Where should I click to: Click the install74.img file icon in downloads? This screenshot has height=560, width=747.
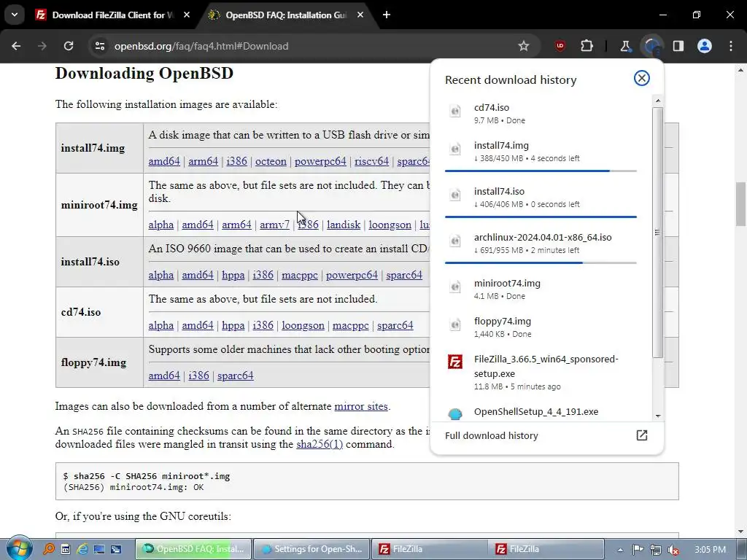(x=455, y=149)
